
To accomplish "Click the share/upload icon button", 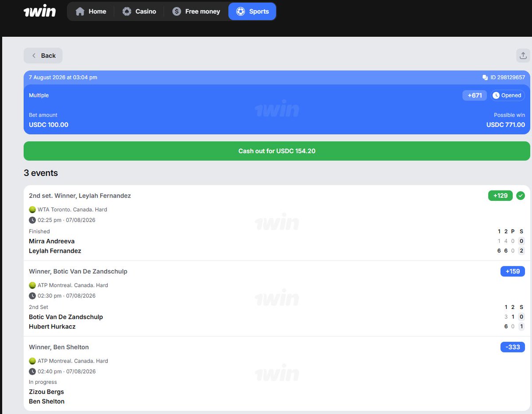I will [523, 55].
